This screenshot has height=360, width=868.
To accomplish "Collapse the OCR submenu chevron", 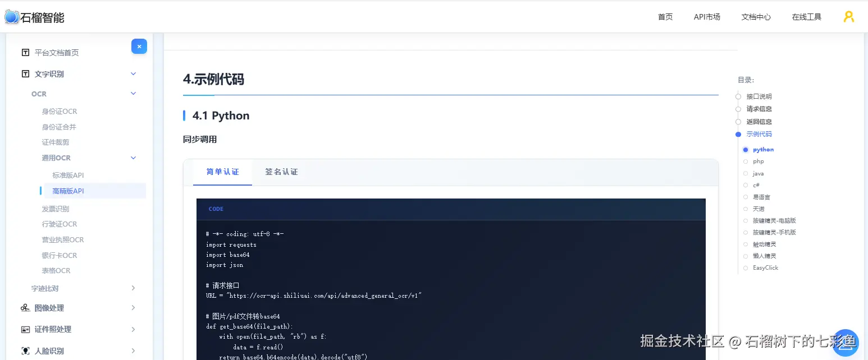I will [x=133, y=94].
